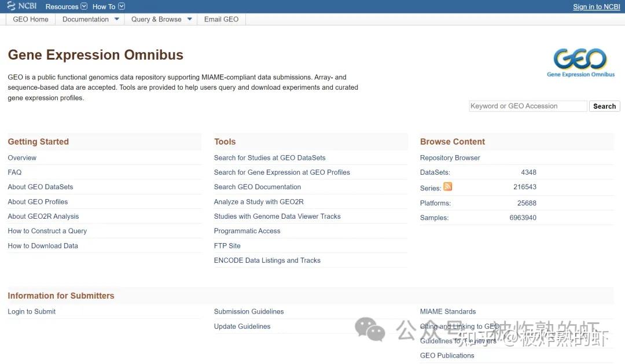Screen dimensions: 625x364
Task: Open the Resources dropdown menu
Action: tap(66, 6)
